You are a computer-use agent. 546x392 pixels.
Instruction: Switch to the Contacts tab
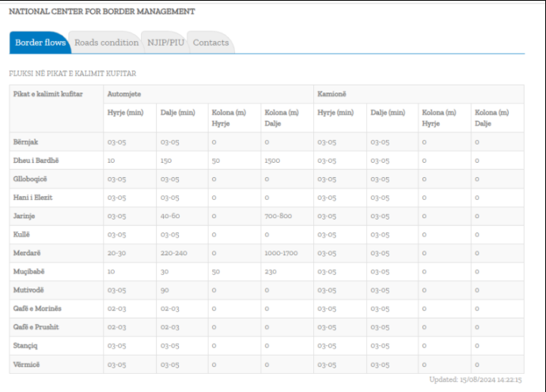pos(210,43)
